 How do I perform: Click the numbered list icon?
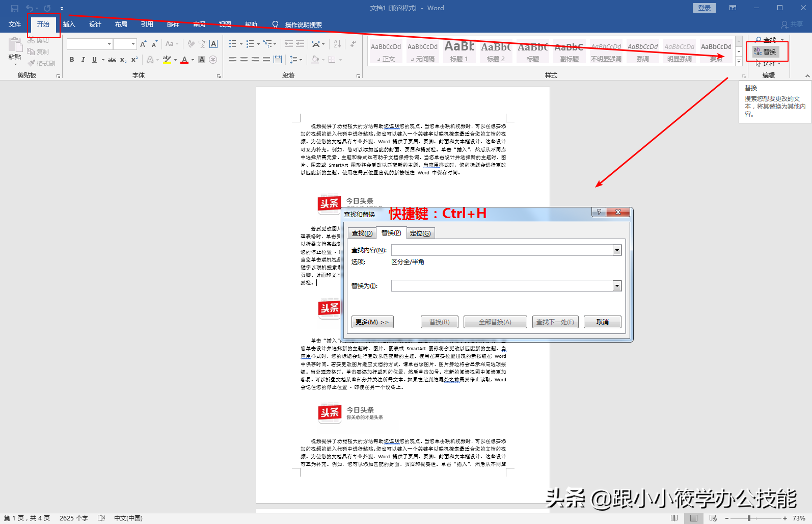(x=250, y=44)
